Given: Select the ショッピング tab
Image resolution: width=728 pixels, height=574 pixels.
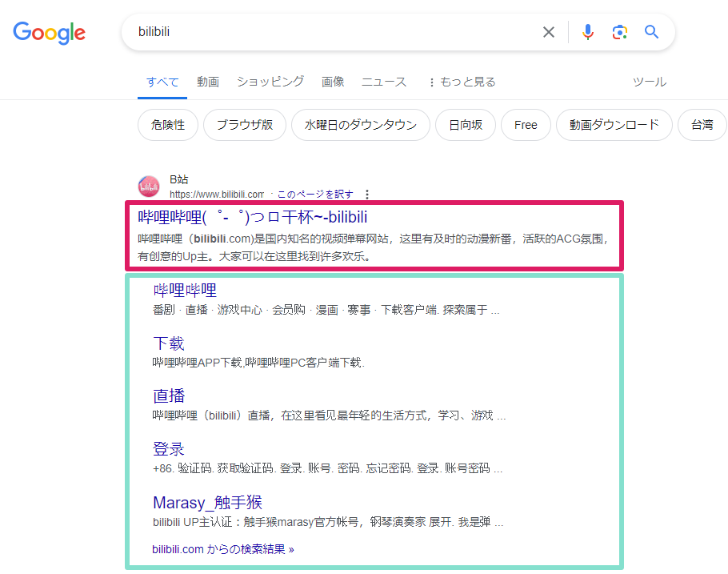Looking at the screenshot, I should pos(270,82).
